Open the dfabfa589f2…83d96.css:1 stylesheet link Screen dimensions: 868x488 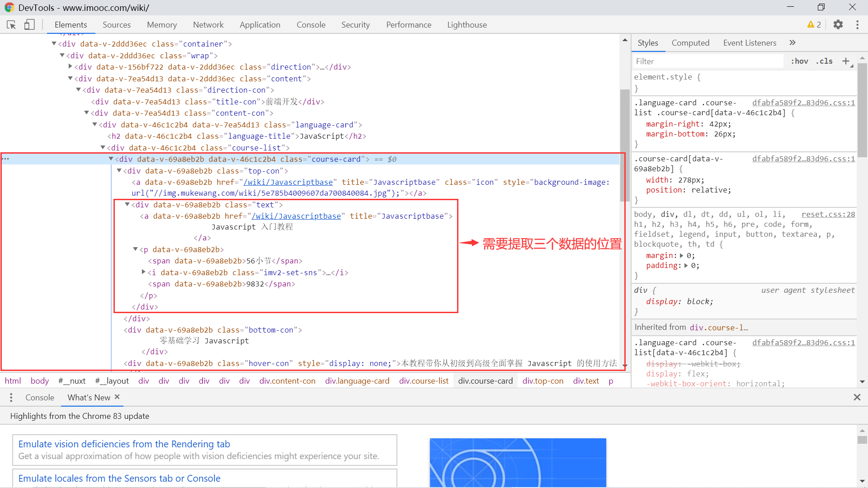click(x=803, y=103)
